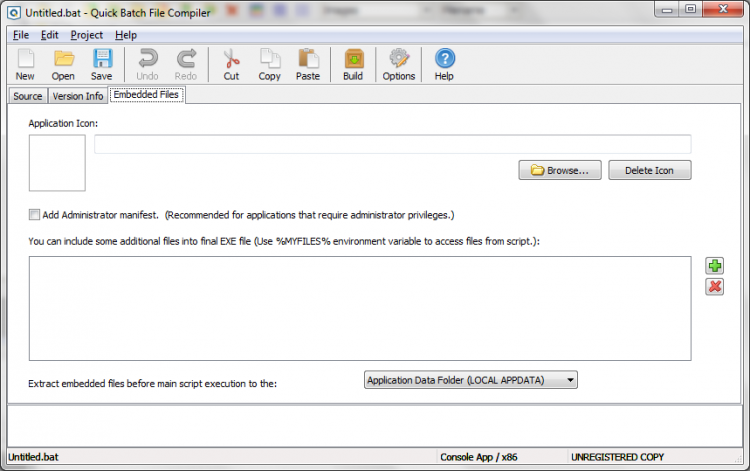The height and width of the screenshot is (471, 750).
Task: Click the Browse... button
Action: [x=560, y=170]
